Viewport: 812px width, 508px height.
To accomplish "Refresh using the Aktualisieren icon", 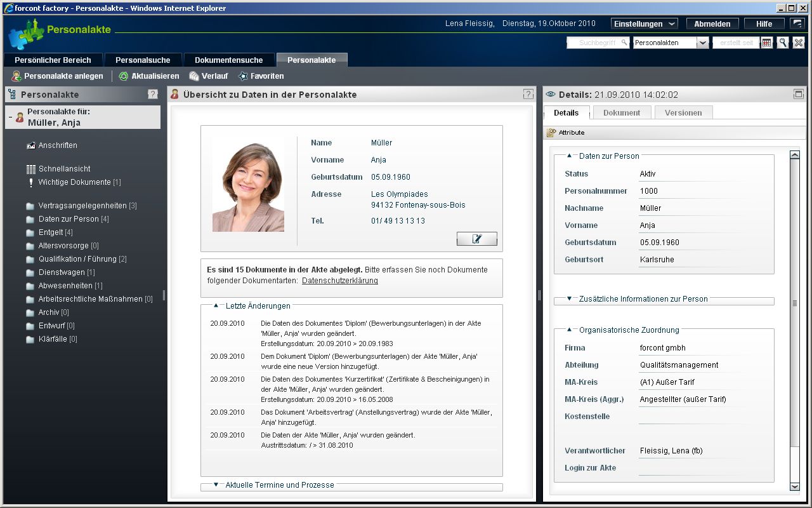I will [x=124, y=76].
